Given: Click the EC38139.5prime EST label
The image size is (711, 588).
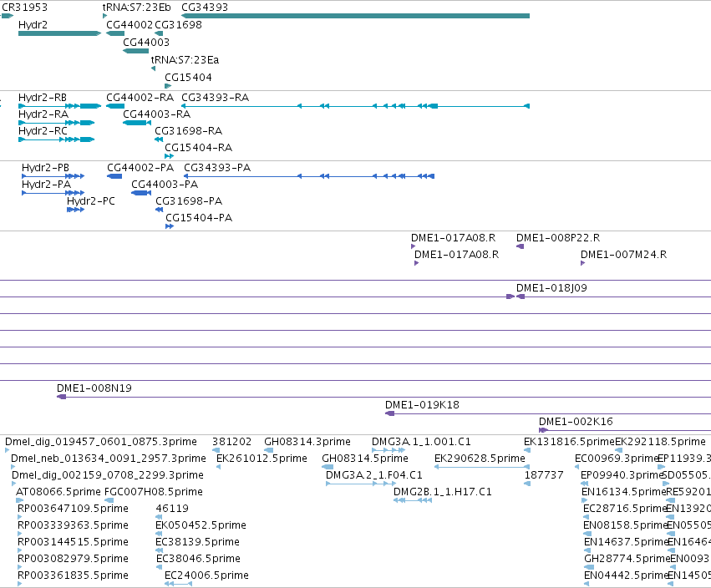Looking at the screenshot, I should tap(198, 543).
